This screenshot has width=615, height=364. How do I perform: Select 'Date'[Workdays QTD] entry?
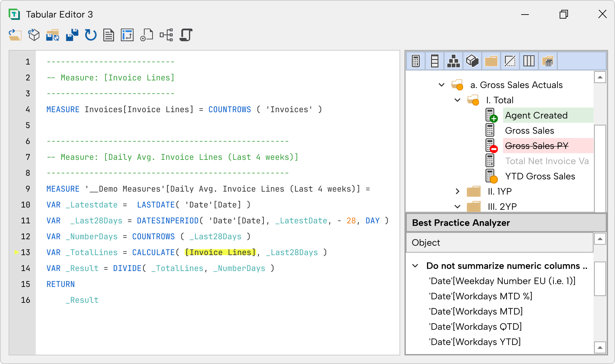475,327
